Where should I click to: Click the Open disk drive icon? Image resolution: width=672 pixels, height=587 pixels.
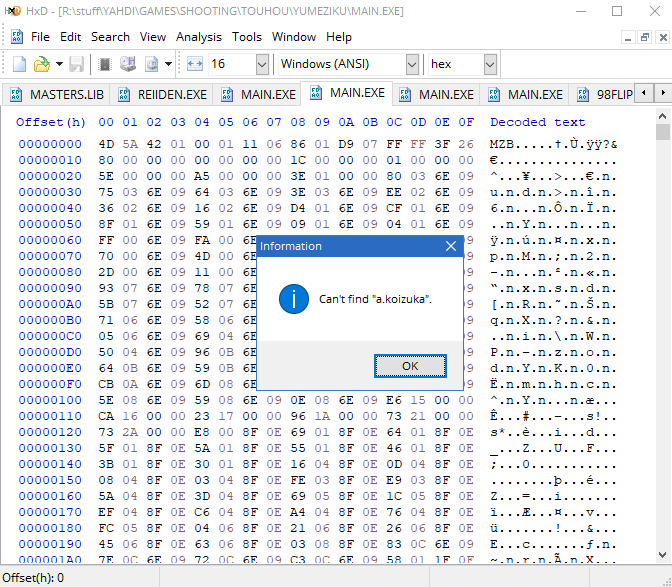127,64
